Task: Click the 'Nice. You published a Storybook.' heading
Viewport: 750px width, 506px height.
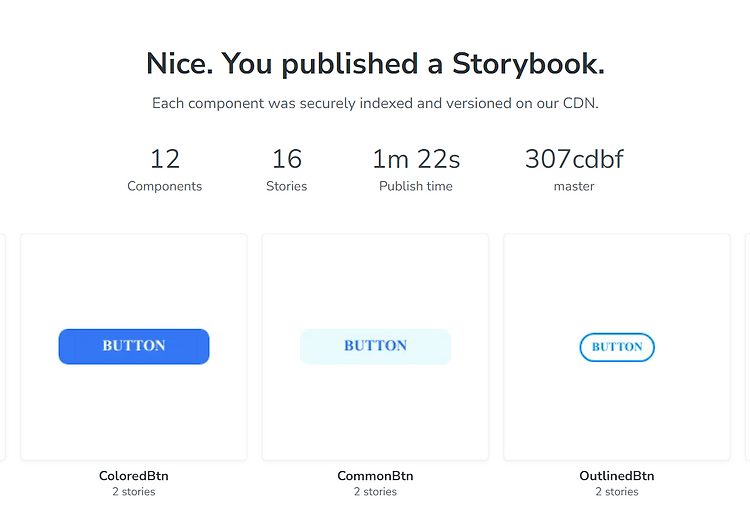Action: tap(375, 64)
